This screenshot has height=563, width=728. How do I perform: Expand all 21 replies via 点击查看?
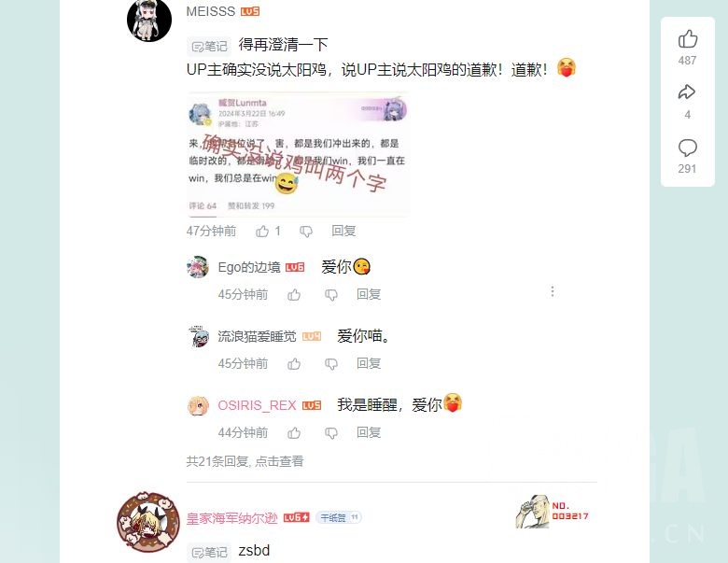(279, 461)
